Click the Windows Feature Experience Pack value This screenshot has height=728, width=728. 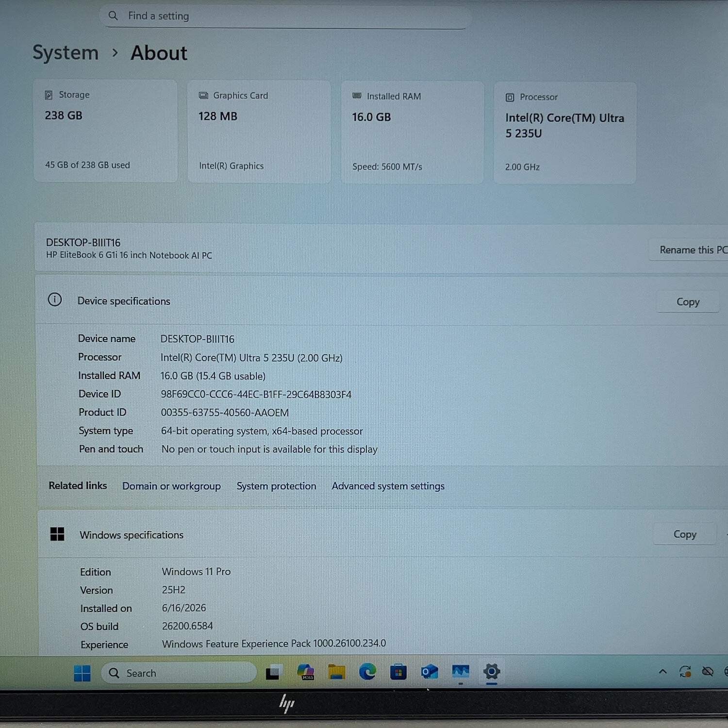(274, 644)
